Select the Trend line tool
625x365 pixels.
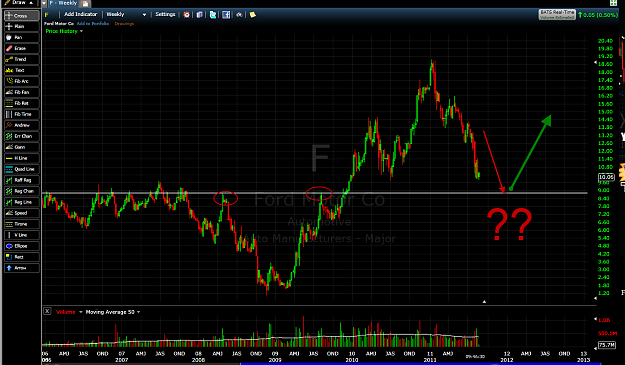[x=22, y=59]
